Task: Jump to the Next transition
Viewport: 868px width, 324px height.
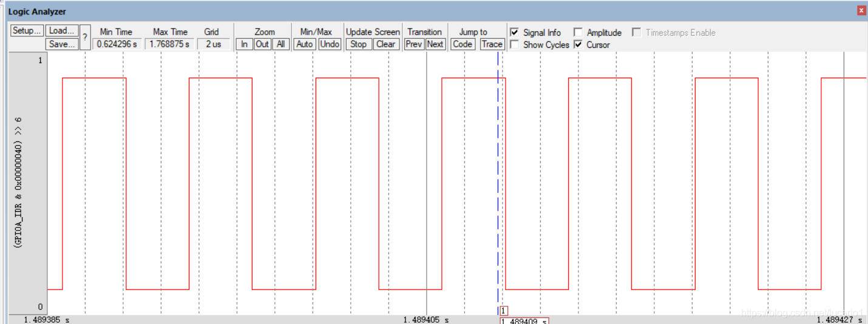Action: (x=435, y=44)
